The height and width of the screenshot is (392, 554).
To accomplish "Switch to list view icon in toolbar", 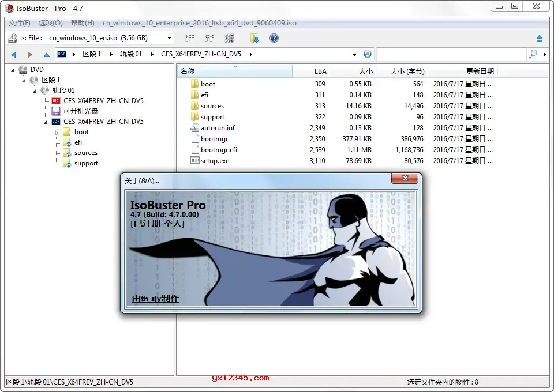I will [x=190, y=37].
